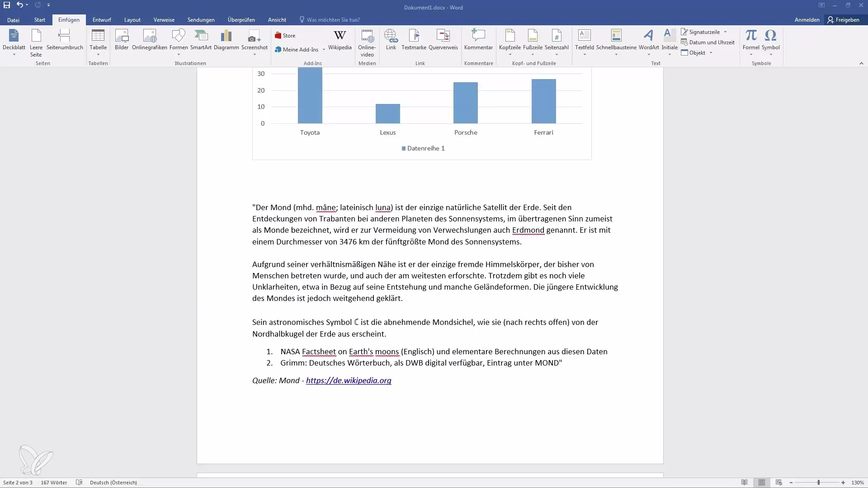Switch to Lesemodus read view
The image size is (868, 488).
(744, 483)
